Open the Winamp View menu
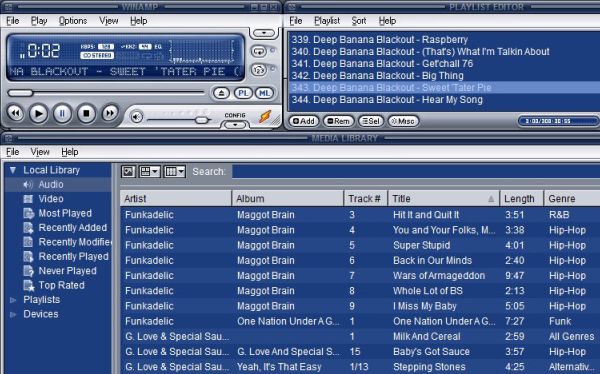This screenshot has width=600, height=374. [109, 21]
